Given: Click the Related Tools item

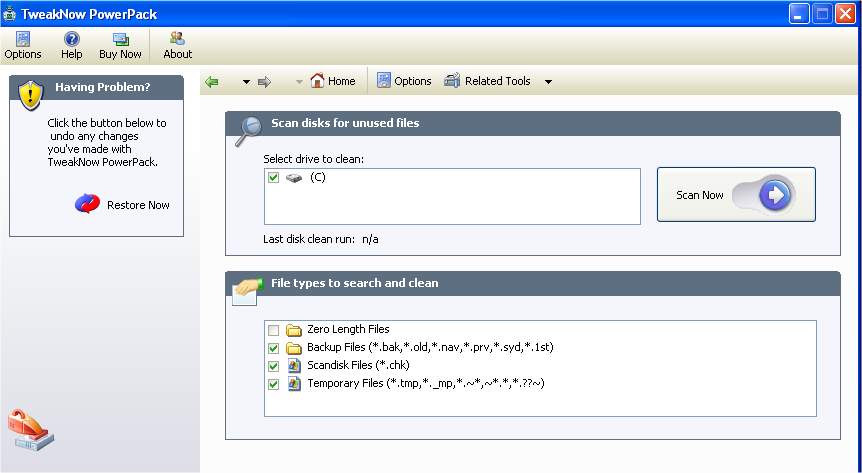Looking at the screenshot, I should pos(487,81).
